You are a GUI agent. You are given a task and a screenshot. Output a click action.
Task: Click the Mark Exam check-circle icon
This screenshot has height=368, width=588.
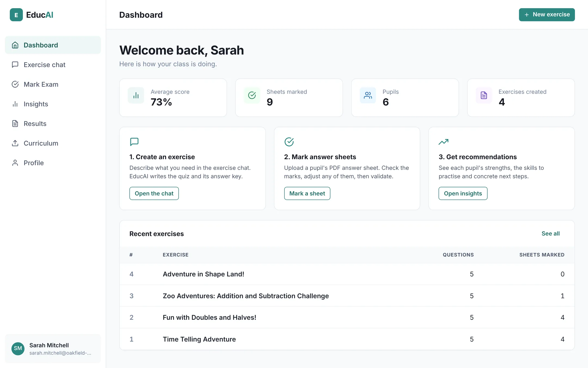15,84
